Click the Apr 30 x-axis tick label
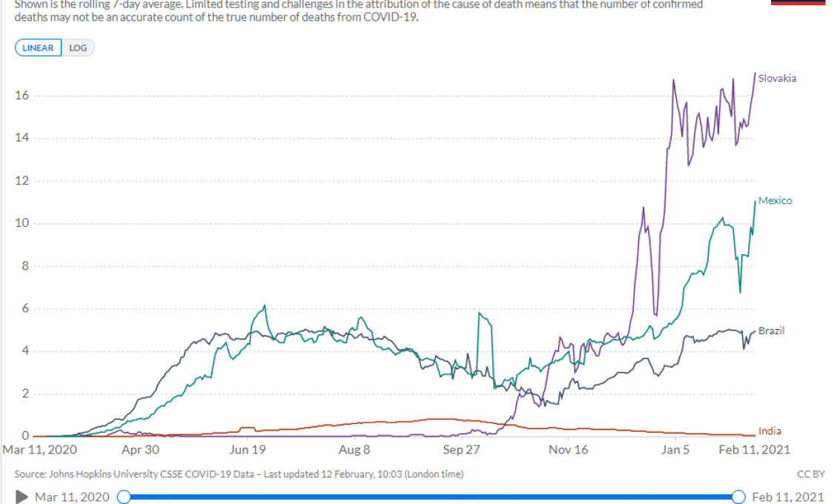 [x=140, y=450]
